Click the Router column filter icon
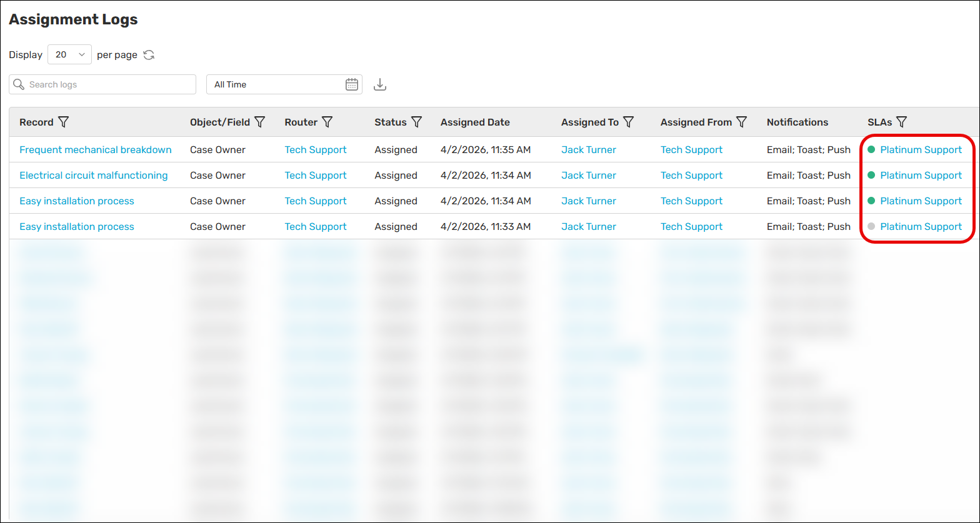The height and width of the screenshot is (523, 980). (x=327, y=122)
